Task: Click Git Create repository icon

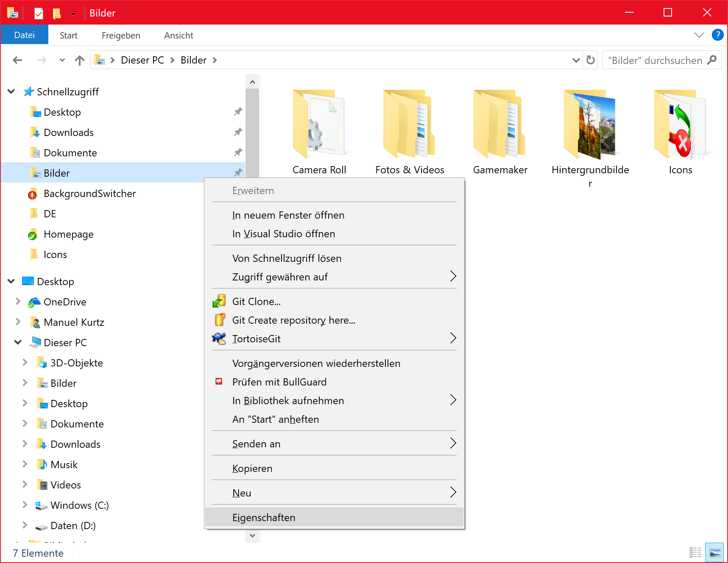Action: (x=219, y=320)
